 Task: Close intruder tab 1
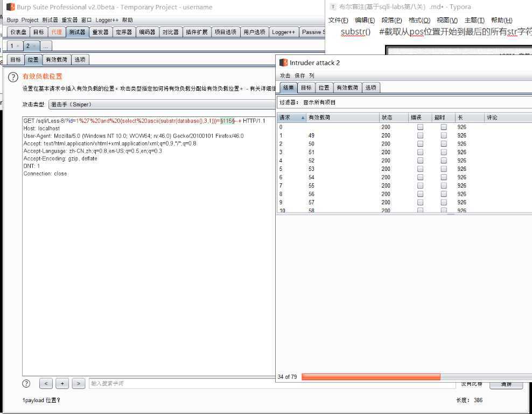18,46
